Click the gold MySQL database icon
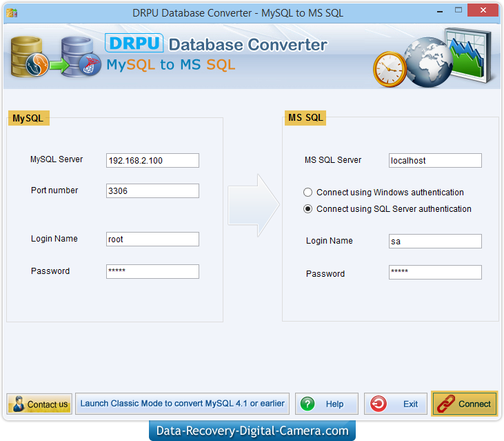 click(29, 57)
